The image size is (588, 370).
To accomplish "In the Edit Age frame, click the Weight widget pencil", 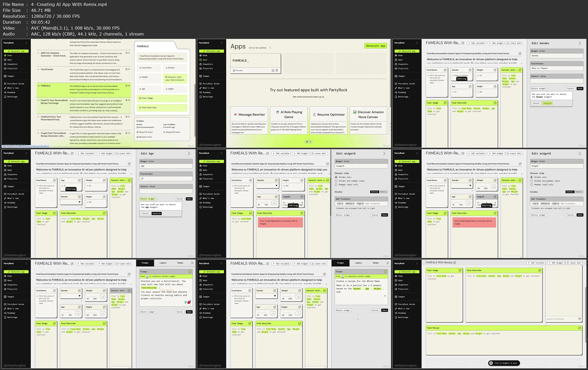I will [x=104, y=180].
